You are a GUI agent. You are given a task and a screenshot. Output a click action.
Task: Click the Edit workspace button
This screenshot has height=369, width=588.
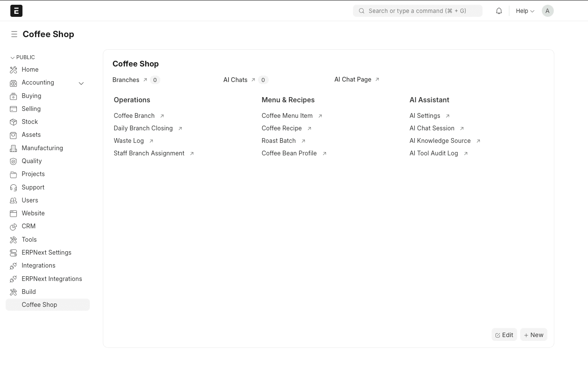pos(504,335)
